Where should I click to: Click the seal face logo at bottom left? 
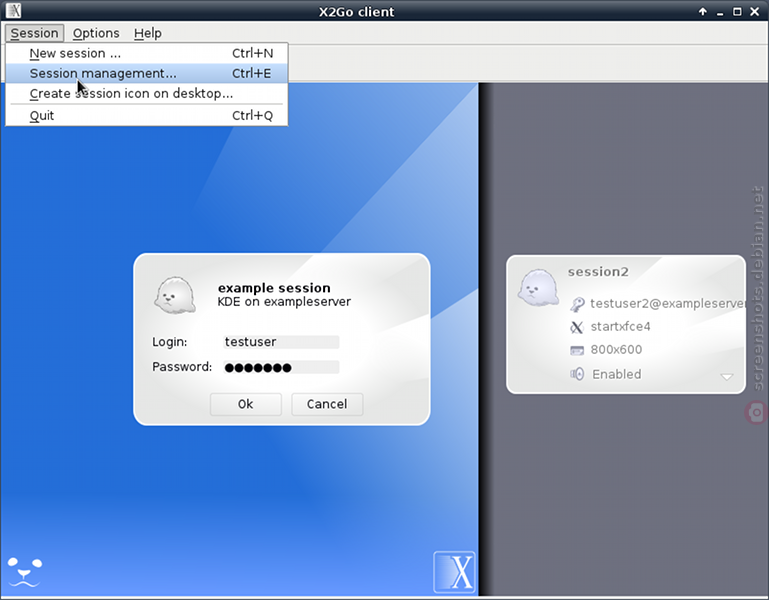(25, 572)
